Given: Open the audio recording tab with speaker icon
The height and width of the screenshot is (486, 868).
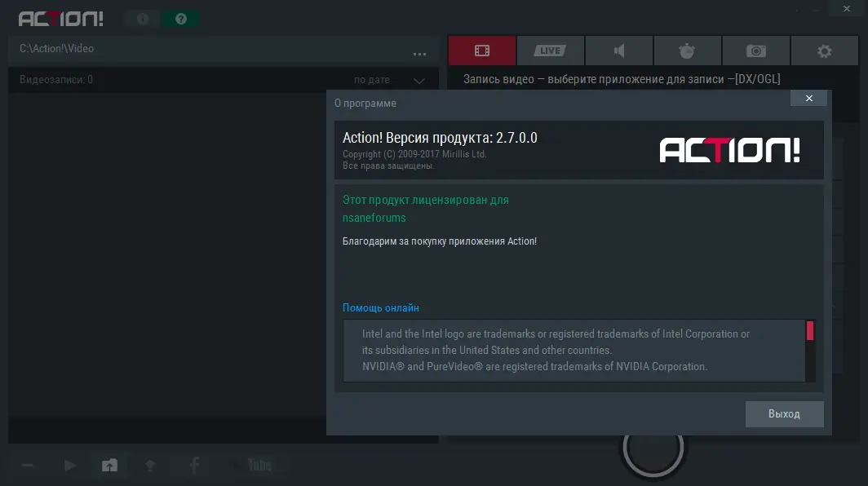Looking at the screenshot, I should 619,51.
